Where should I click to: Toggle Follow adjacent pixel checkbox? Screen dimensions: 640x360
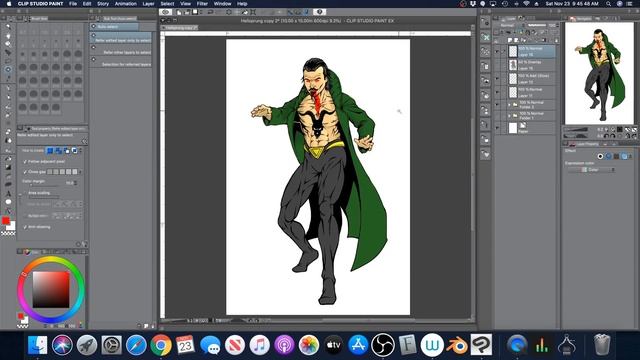point(25,162)
